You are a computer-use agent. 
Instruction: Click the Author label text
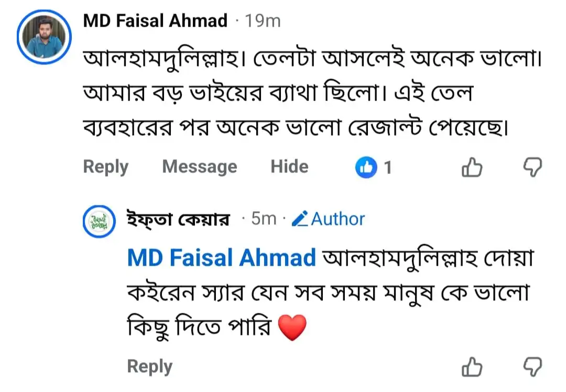click(338, 219)
